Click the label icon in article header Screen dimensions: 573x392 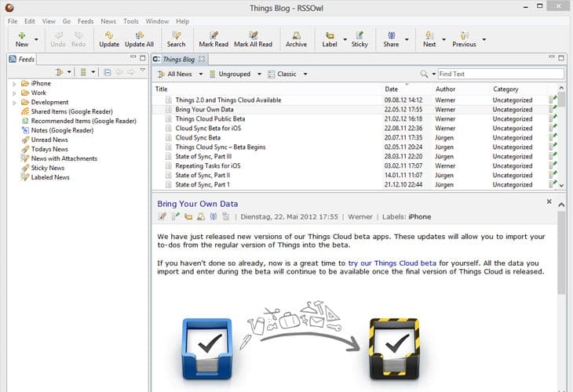(188, 216)
